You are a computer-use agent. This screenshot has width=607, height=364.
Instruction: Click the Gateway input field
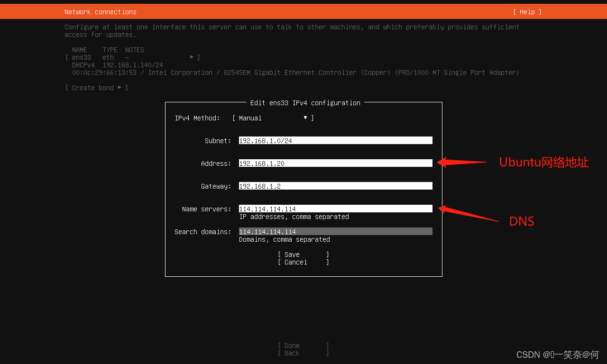(x=336, y=186)
